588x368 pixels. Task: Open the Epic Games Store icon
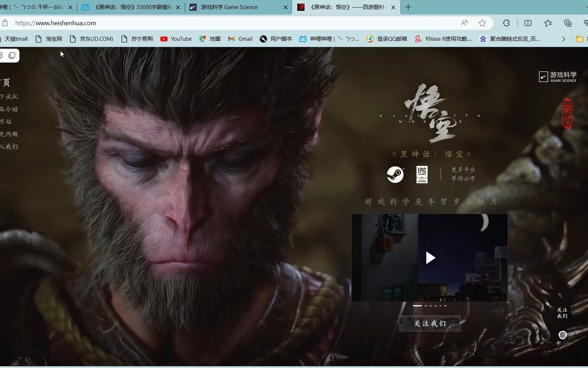pos(422,175)
